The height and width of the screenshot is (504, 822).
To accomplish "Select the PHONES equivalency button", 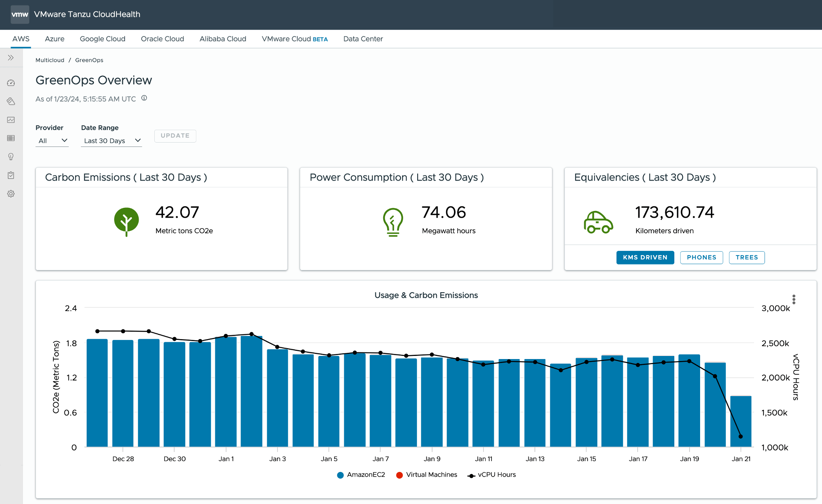I will click(702, 257).
